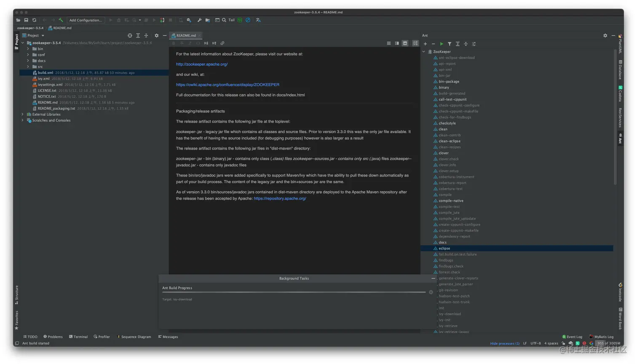The width and height of the screenshot is (637, 364).
Task: Cancel Ant Build Progress with the stop icon
Action: tap(431, 292)
